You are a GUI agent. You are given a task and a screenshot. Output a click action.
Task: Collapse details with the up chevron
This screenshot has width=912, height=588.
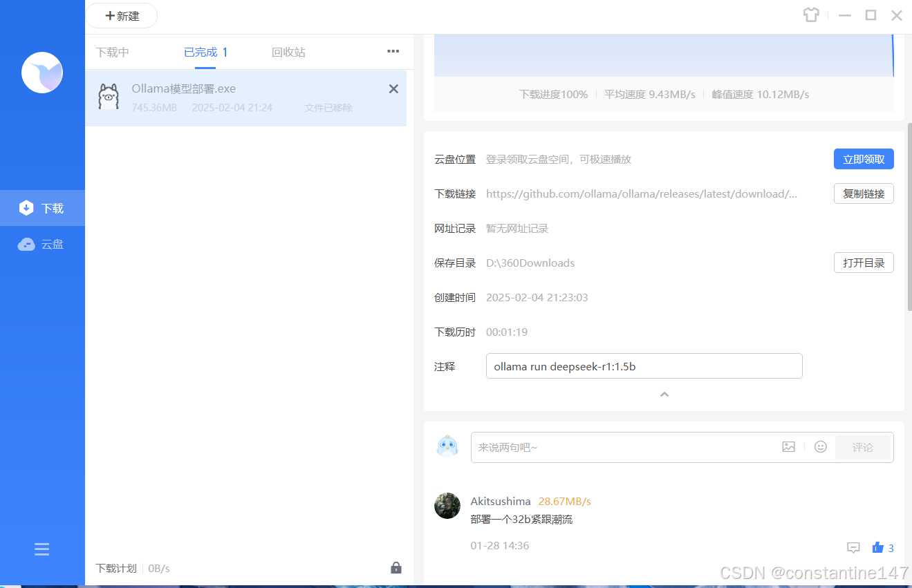click(x=664, y=395)
